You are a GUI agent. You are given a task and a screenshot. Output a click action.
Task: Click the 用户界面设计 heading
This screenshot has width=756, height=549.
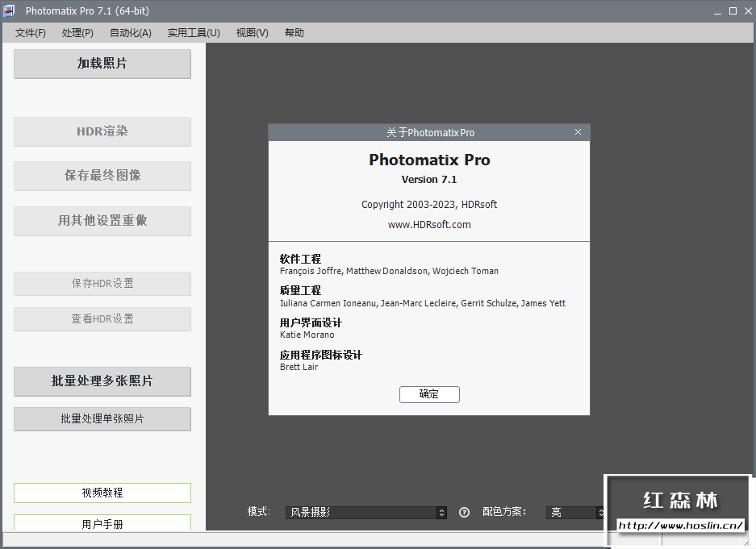[311, 322]
